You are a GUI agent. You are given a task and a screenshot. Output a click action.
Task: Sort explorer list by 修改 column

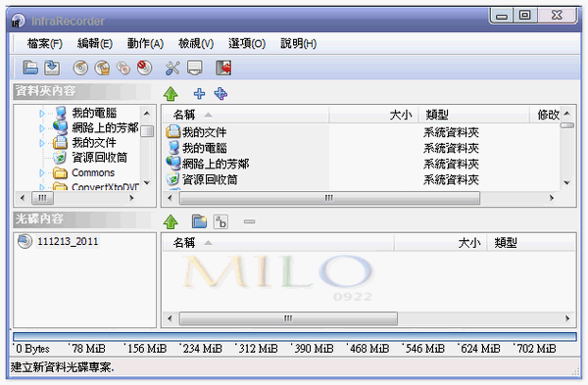coord(545,115)
